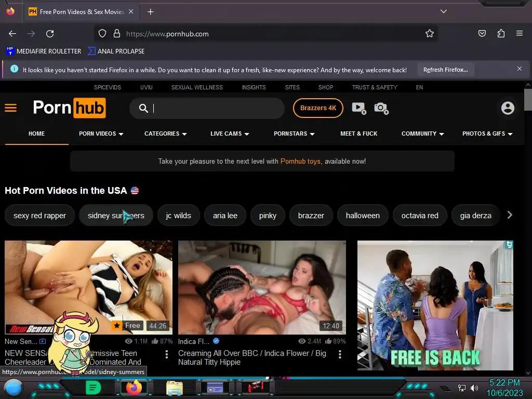The height and width of the screenshot is (399, 532).
Task: Open SHOP in the top bar
Action: 326,87
